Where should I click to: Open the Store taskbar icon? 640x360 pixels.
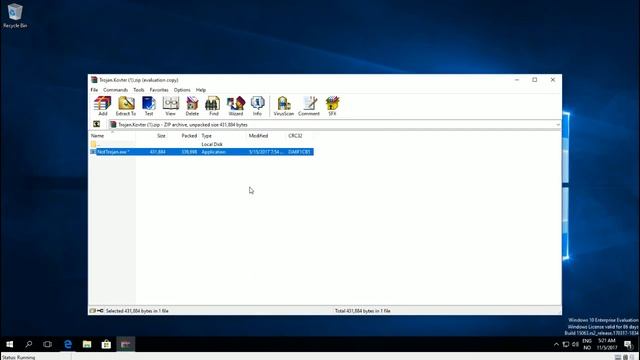tap(106, 344)
